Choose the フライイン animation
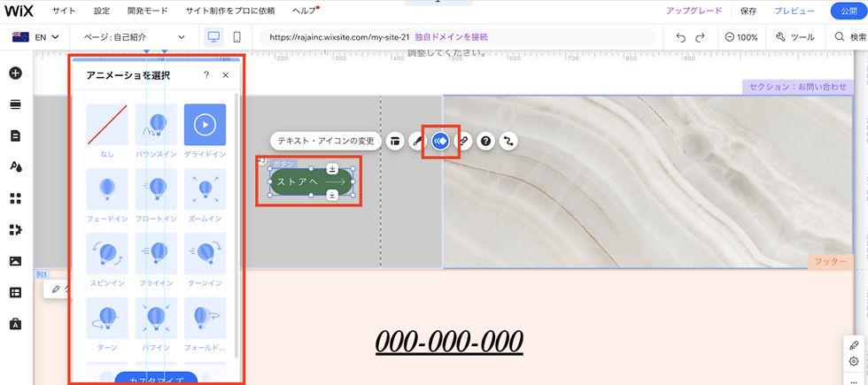This screenshot has height=385, width=868. [x=156, y=260]
